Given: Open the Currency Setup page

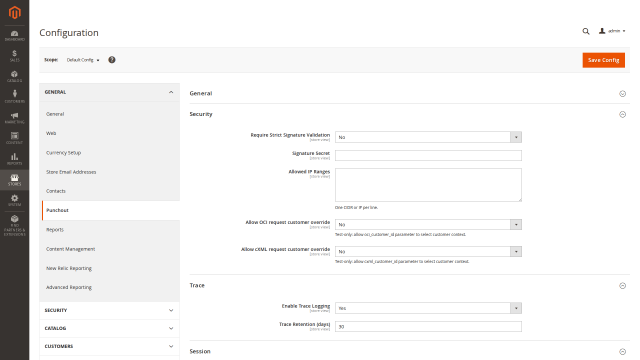Looking at the screenshot, I should pyautogui.click(x=64, y=153).
